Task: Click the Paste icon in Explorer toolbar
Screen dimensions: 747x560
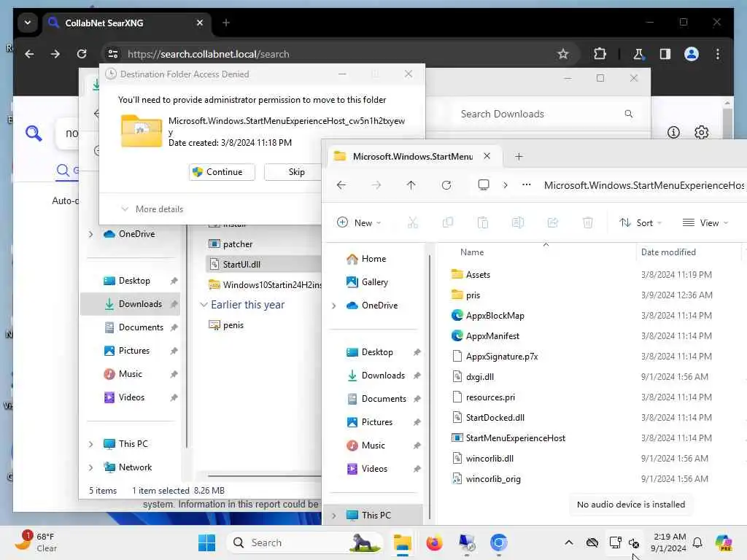Action: [483, 222]
